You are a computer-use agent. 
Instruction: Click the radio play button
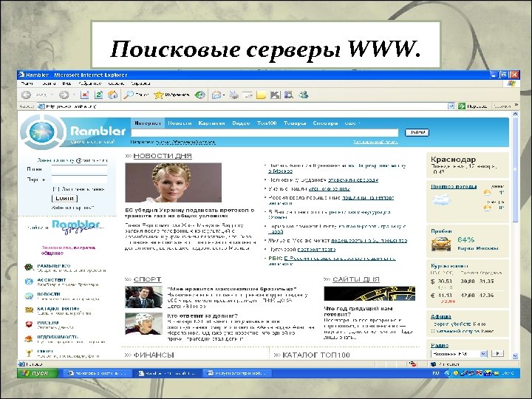point(497,353)
